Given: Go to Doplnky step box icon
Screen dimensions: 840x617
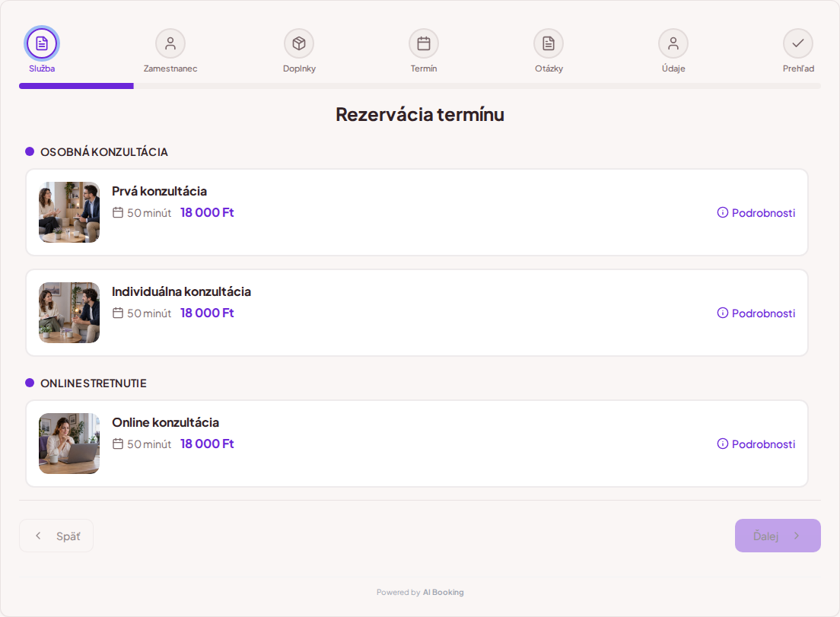Looking at the screenshot, I should tap(299, 43).
